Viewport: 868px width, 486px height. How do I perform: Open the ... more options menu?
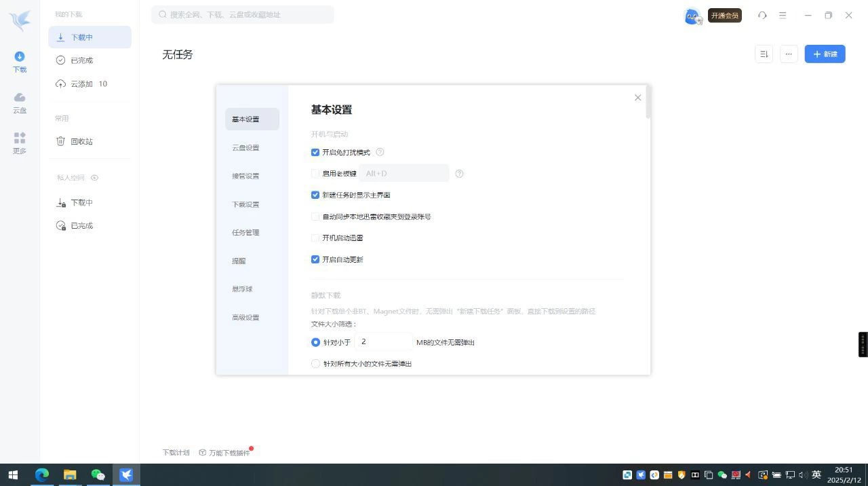788,54
